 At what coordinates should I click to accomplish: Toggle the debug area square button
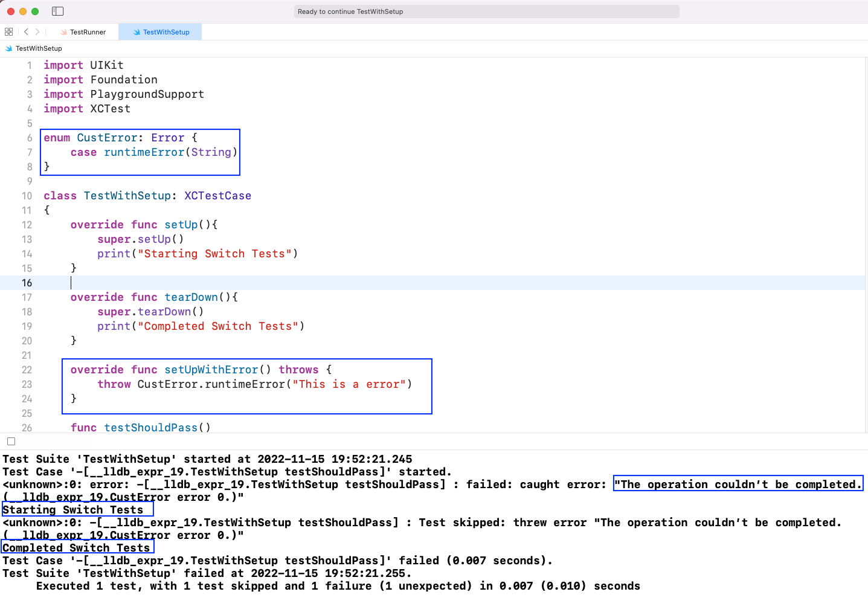(x=11, y=442)
